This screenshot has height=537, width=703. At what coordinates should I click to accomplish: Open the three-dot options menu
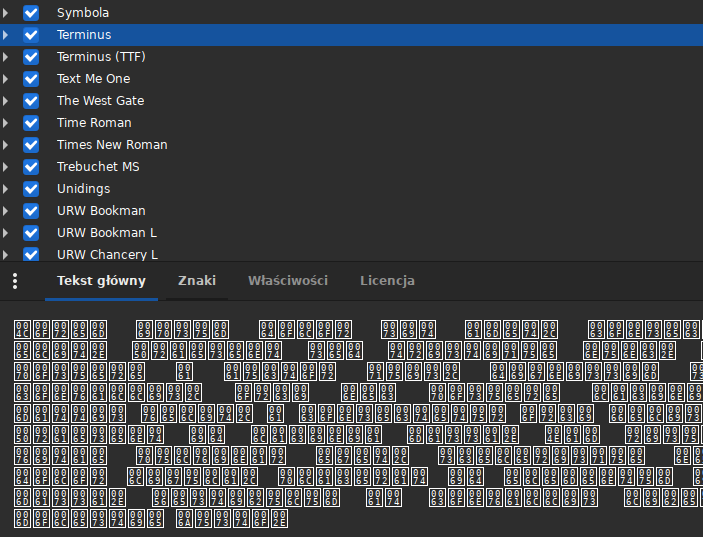(x=15, y=281)
